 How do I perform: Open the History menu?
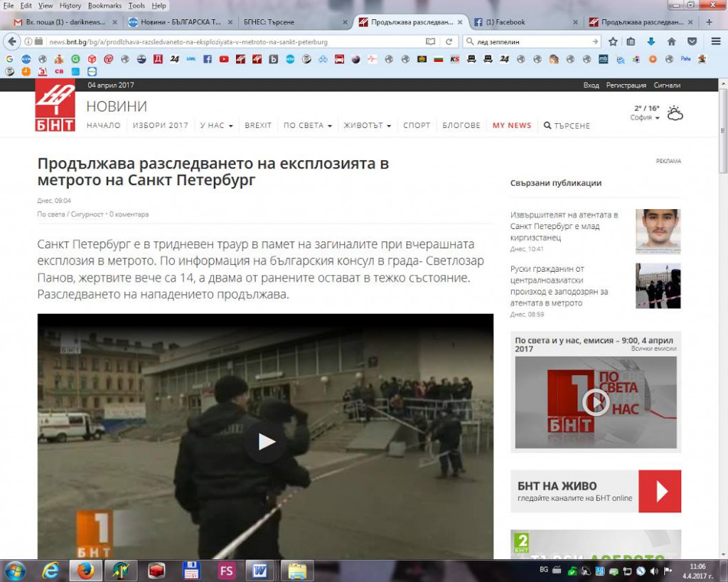click(x=70, y=6)
